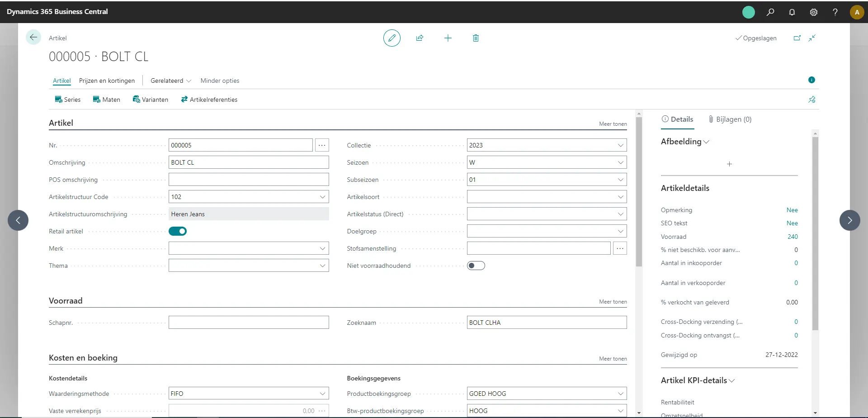The image size is (868, 418).
Task: Open Productboekingsgroep dropdown
Action: 620,394
